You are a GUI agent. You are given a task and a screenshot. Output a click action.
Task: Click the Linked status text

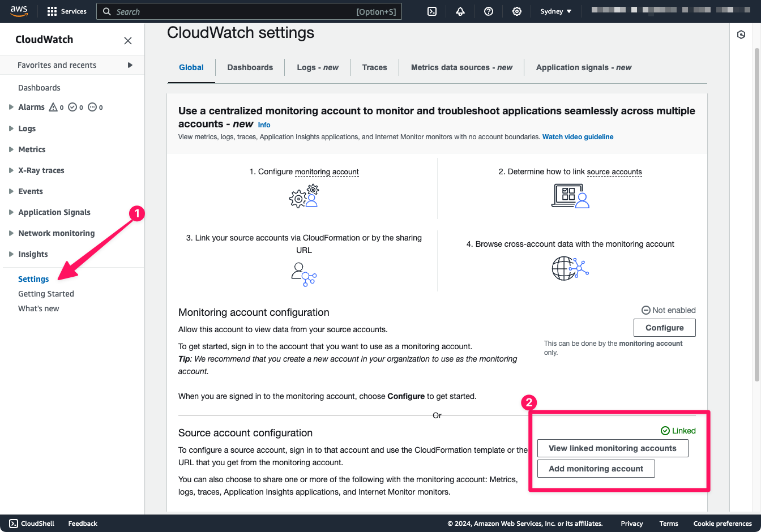(x=683, y=431)
